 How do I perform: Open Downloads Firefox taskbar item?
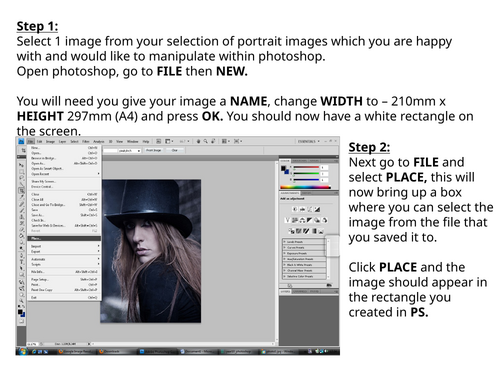[117, 351]
